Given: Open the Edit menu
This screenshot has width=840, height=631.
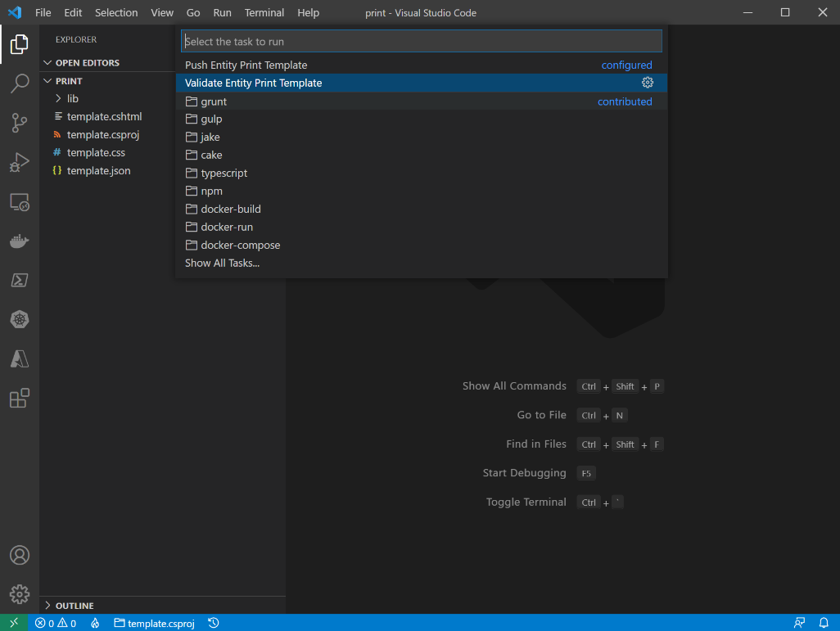Looking at the screenshot, I should [73, 12].
